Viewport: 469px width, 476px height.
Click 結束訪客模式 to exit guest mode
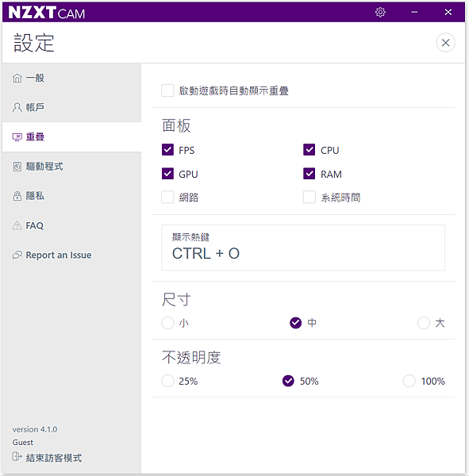point(54,458)
